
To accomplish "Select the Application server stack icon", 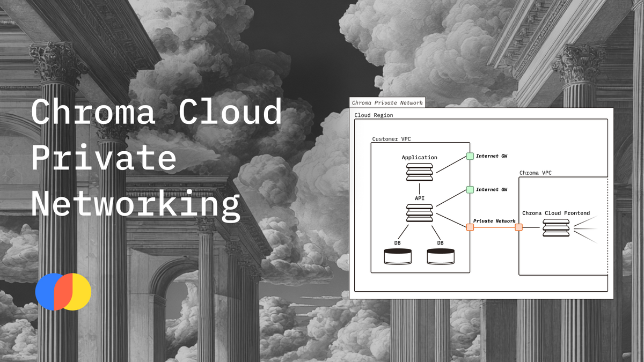I will (419, 172).
